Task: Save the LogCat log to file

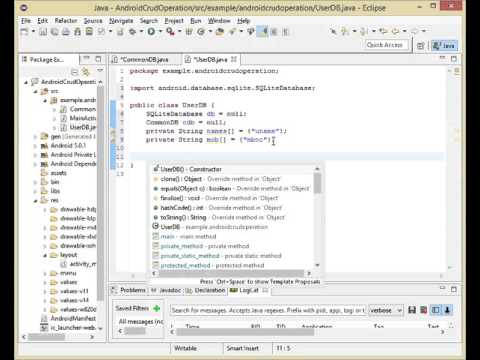Action: [x=412, y=310]
